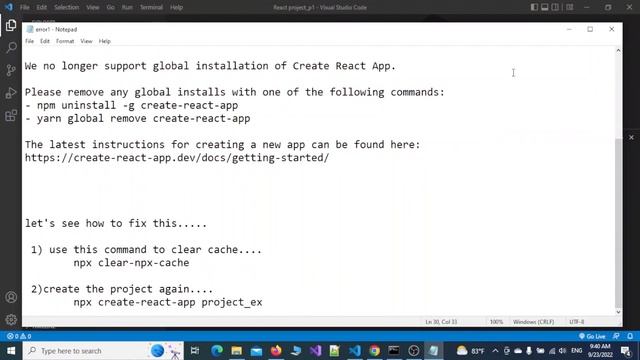Start Go Live server from status bar
The image size is (640, 360).
[592, 336]
